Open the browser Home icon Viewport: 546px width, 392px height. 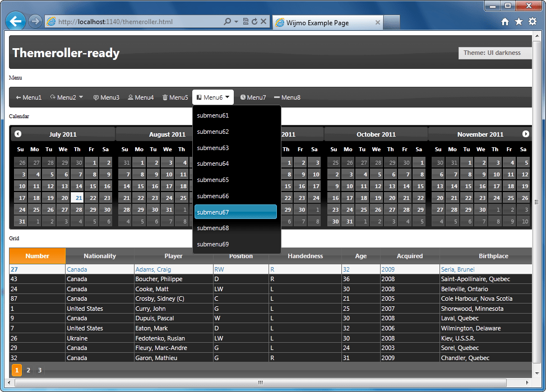(x=505, y=22)
